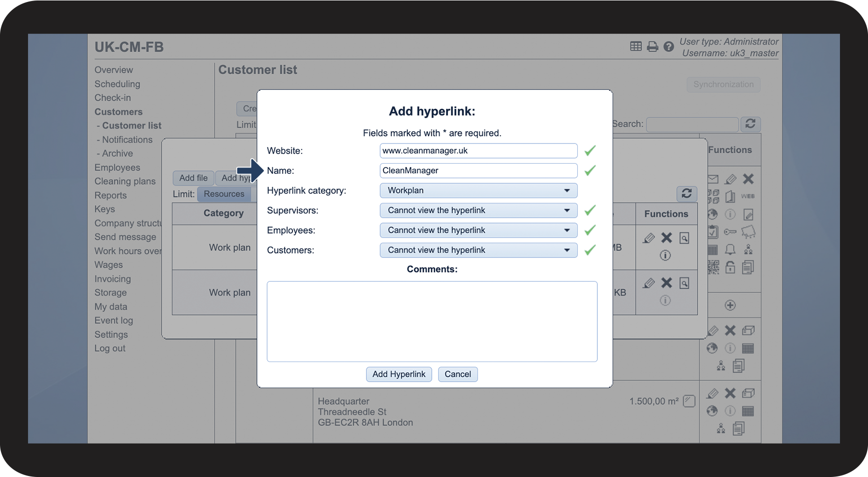Click the floor plan icon beside the key

[748, 232]
